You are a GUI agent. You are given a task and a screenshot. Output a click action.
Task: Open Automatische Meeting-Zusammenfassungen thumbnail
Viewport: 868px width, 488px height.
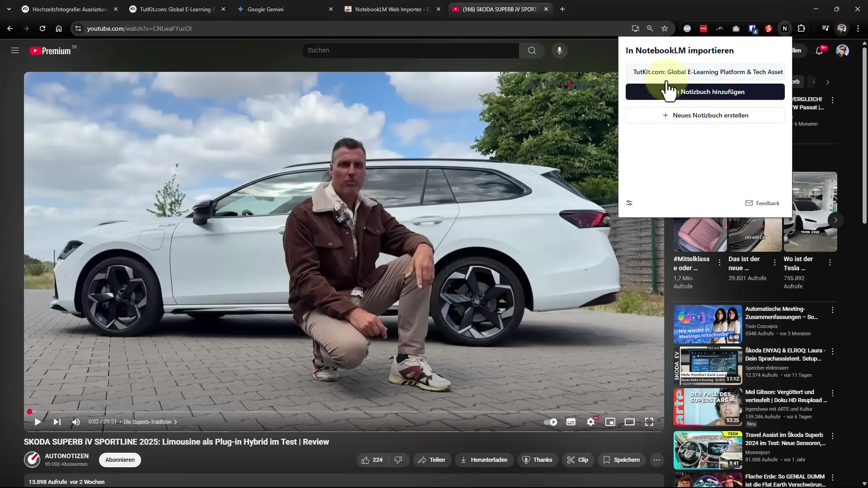coord(708,324)
